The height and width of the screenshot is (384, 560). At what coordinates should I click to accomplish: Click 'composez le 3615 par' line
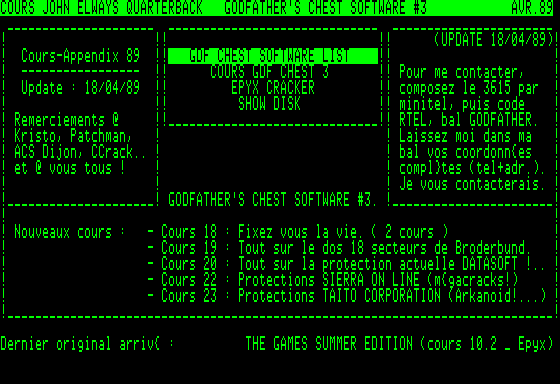tap(469, 88)
